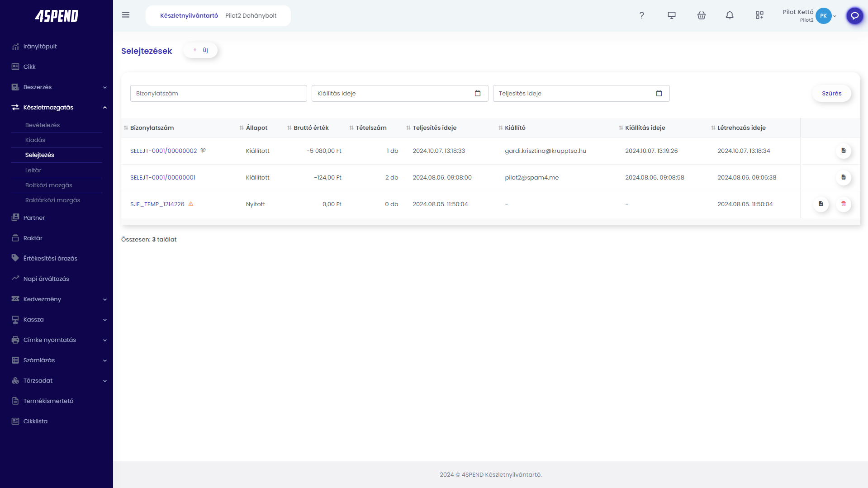Delete the SJE_TEMP_1214226 record with trash icon

tap(843, 204)
